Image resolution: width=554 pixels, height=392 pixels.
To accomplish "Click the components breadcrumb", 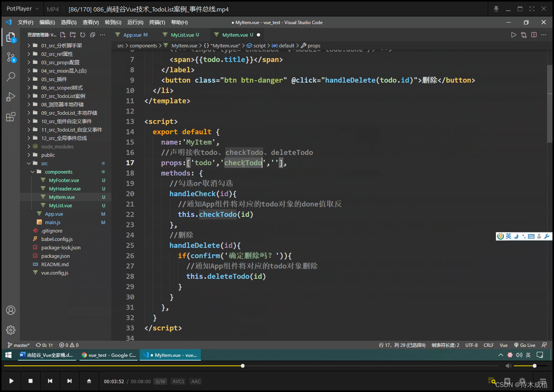I will 143,46.
